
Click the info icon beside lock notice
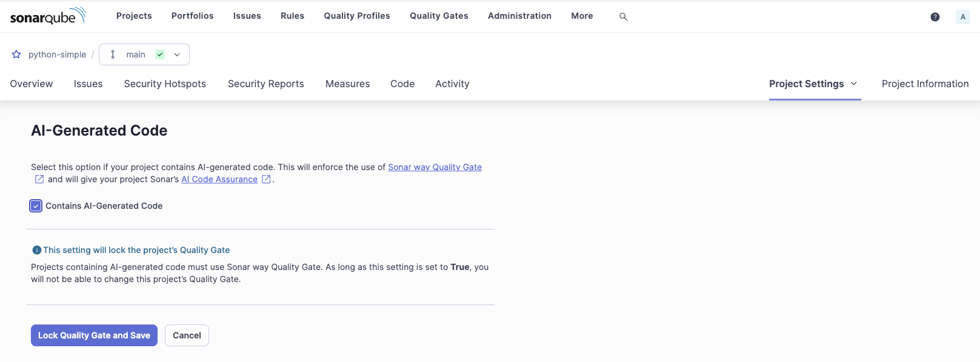click(36, 250)
